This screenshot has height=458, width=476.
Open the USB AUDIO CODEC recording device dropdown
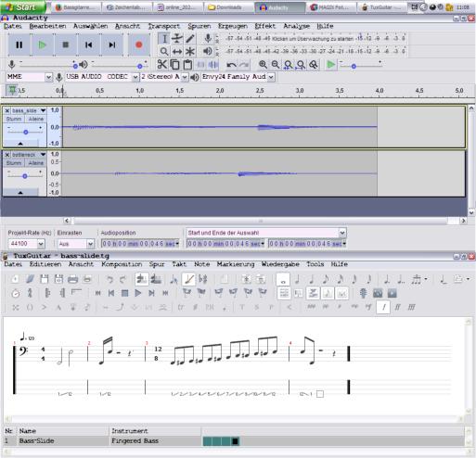[135, 77]
